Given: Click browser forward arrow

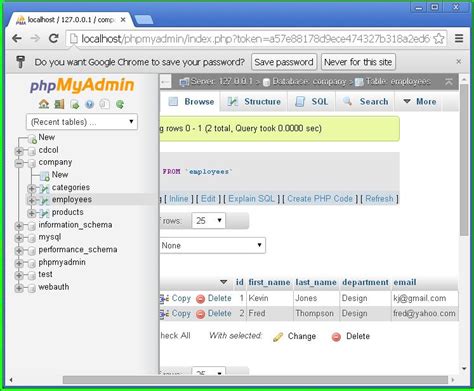Looking at the screenshot, I should [x=35, y=39].
